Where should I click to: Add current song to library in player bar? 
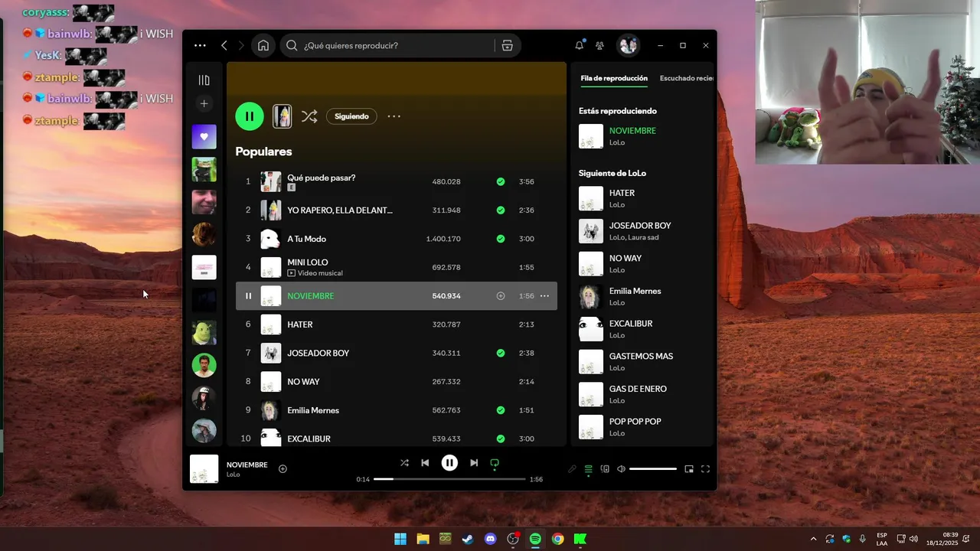283,469
